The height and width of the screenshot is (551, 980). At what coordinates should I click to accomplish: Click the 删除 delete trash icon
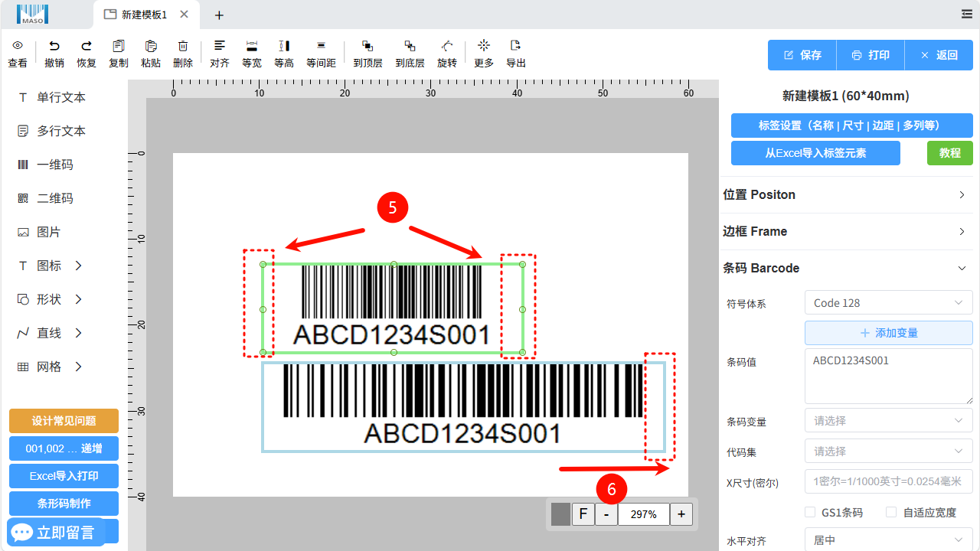tap(183, 46)
